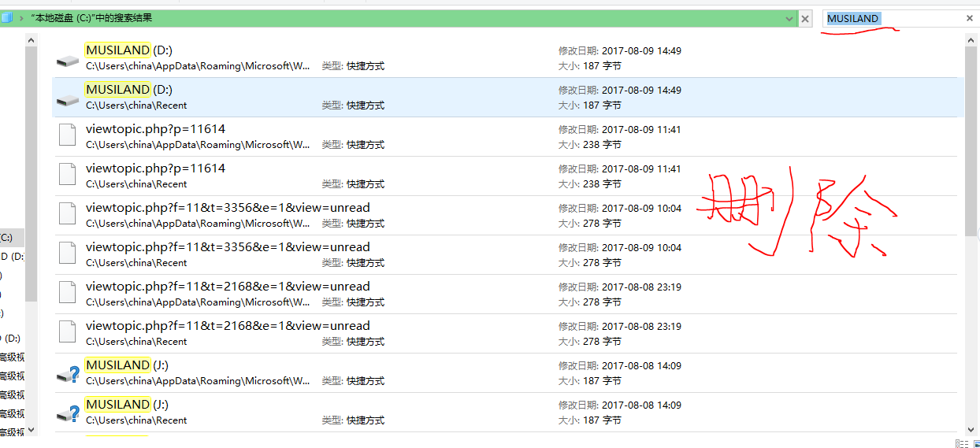Click file icon of viewtopic.php?p=11614 AppData shortcut

[x=69, y=137]
